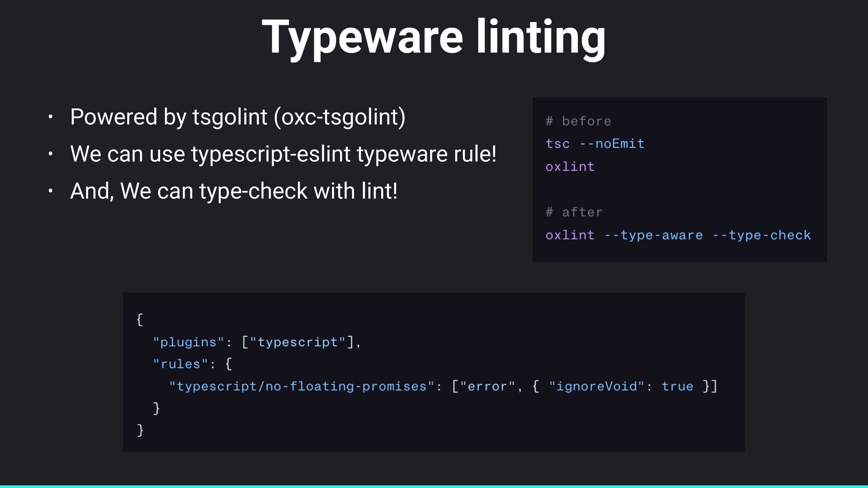Click the '# after' comment line
Viewport: 868px width, 488px height.
574,212
